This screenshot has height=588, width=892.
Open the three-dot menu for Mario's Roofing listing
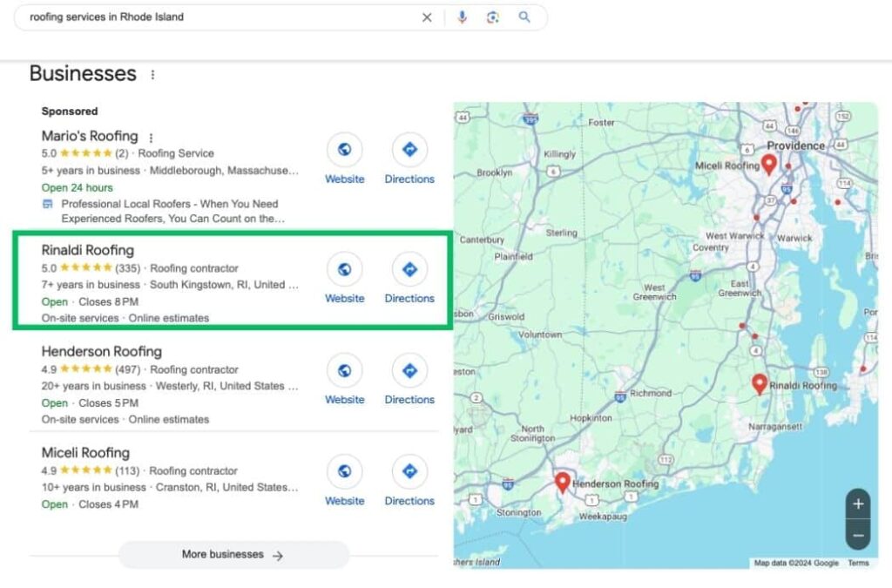(x=151, y=137)
